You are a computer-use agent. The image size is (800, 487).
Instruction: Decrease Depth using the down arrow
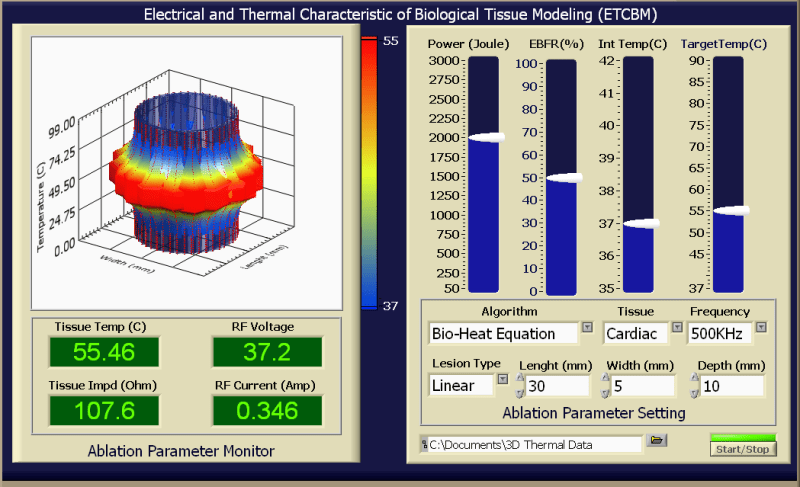pos(694,393)
